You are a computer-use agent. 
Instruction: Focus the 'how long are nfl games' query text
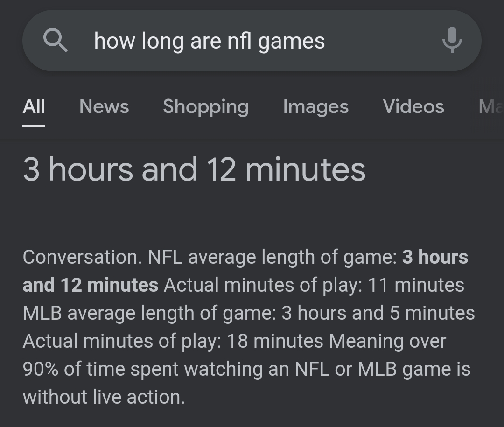click(x=209, y=41)
